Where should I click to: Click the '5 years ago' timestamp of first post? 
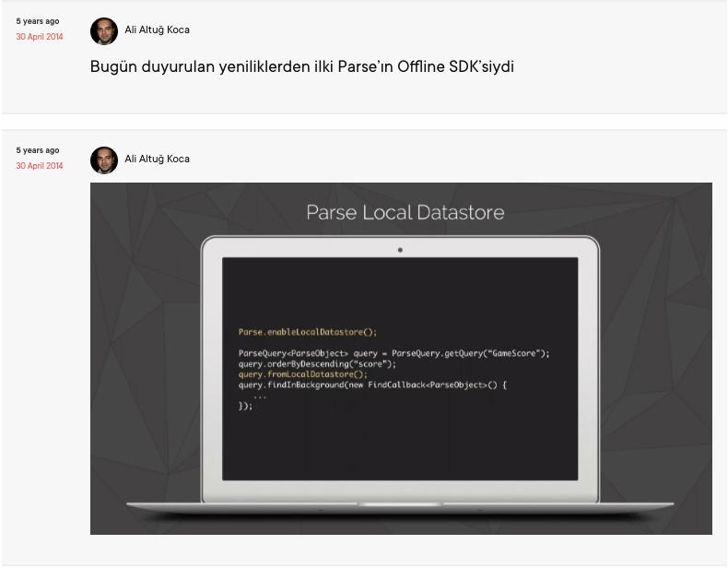point(38,20)
